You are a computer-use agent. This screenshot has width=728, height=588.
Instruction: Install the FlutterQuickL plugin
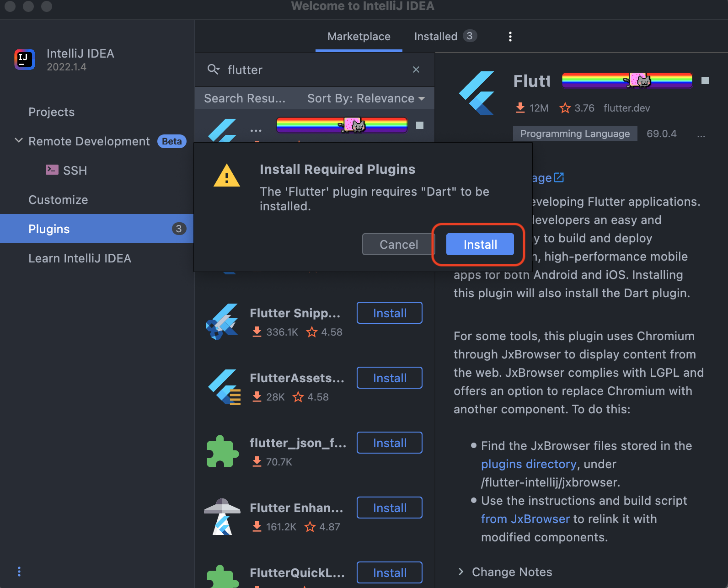pyautogui.click(x=390, y=572)
